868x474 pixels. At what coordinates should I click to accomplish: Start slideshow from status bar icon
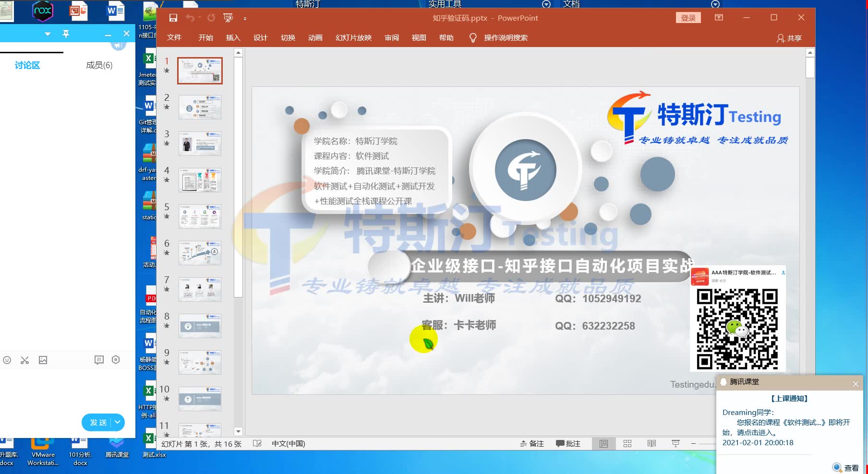coord(675,444)
